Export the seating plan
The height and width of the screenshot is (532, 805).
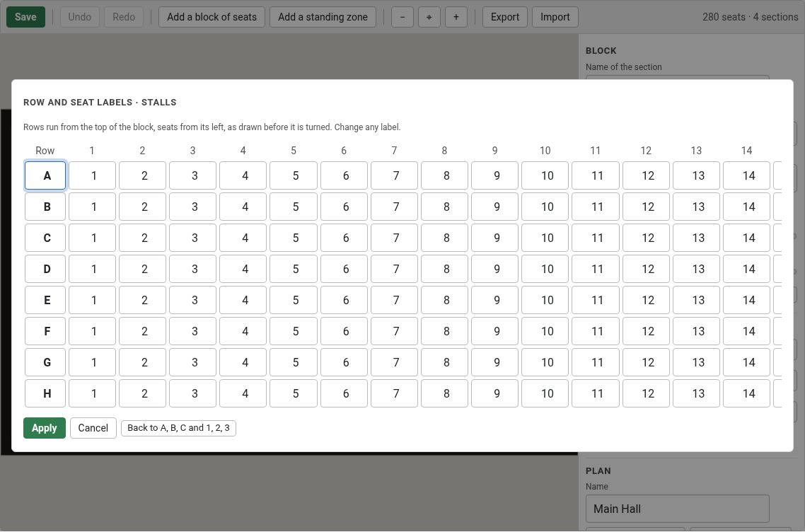coord(505,17)
